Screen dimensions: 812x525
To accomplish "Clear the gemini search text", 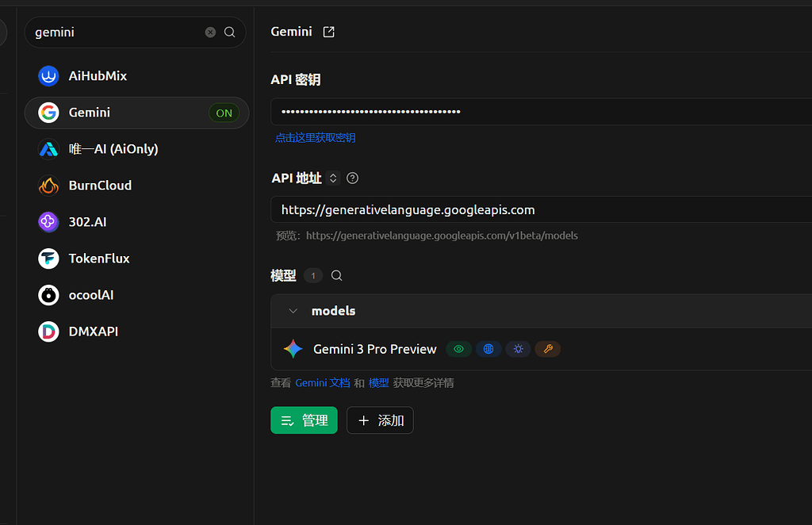I will pyautogui.click(x=210, y=32).
